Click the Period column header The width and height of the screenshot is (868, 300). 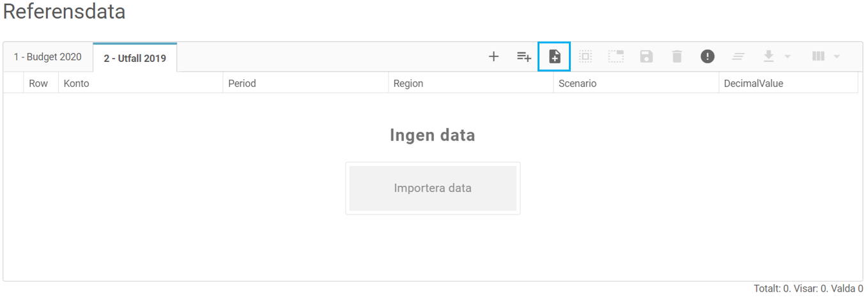point(242,84)
